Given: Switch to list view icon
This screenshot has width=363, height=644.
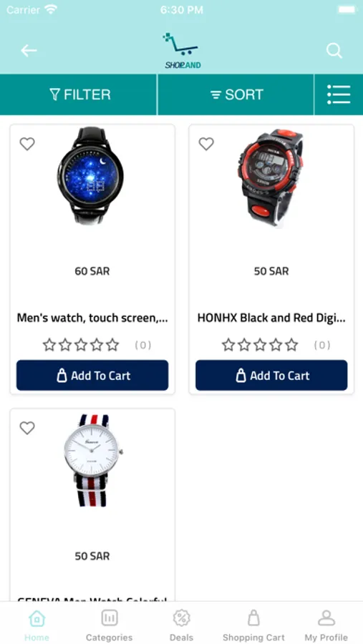Looking at the screenshot, I should click(339, 94).
